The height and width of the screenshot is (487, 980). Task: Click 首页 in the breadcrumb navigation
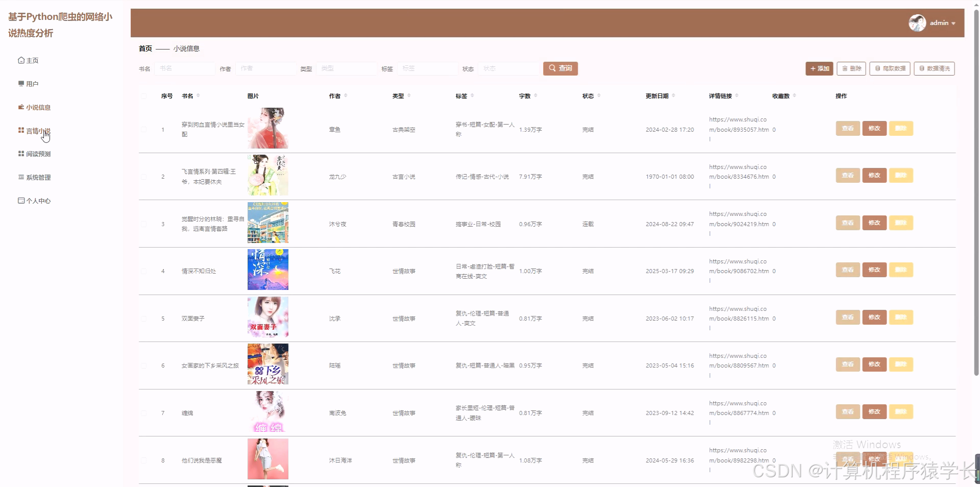(144, 48)
